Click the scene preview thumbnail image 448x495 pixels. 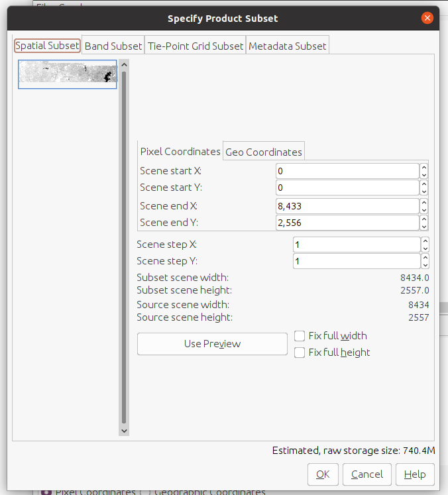click(67, 74)
